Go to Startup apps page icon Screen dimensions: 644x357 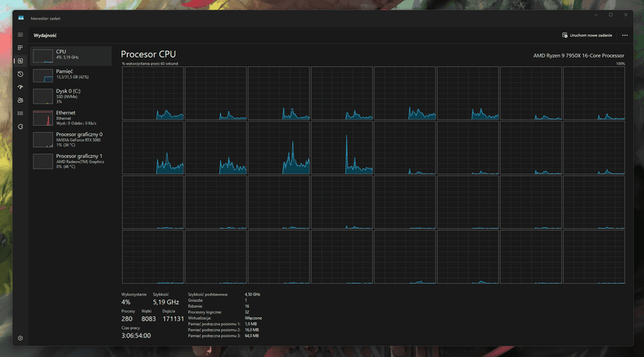click(x=21, y=87)
